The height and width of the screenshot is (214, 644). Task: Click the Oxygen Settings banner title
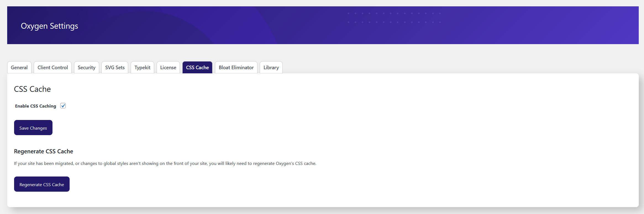49,26
